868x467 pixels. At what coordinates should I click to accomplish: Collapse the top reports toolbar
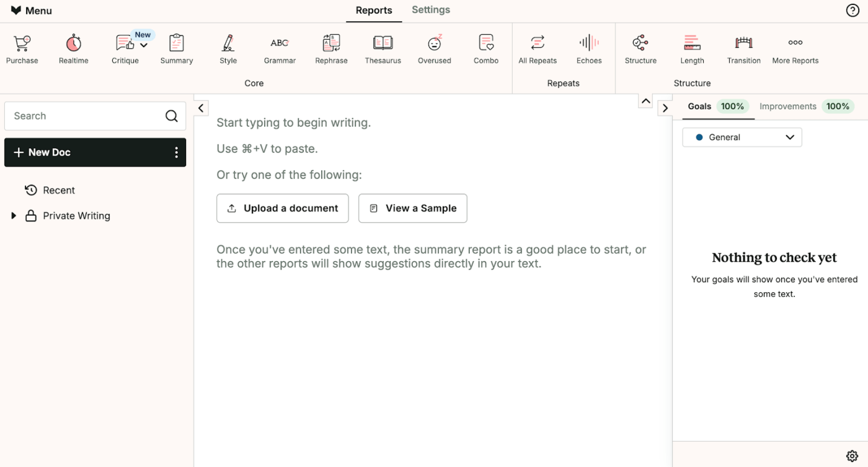tap(645, 101)
